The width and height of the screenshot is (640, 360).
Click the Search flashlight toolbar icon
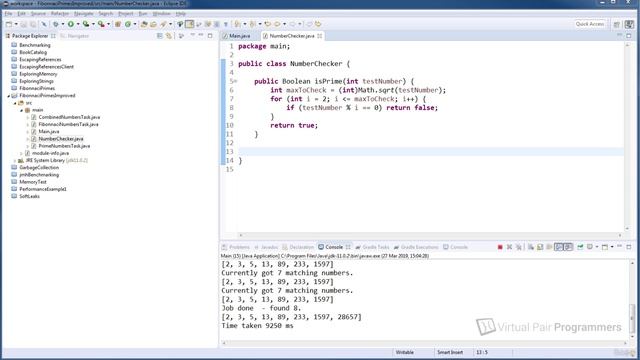point(163,24)
